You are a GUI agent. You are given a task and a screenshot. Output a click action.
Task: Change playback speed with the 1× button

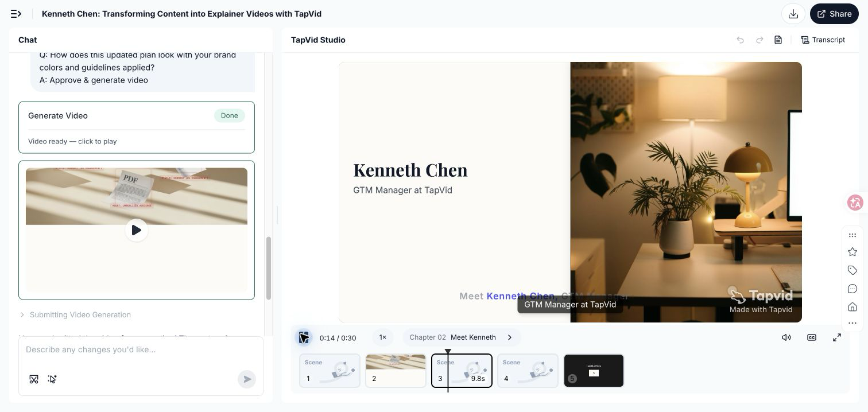tap(383, 337)
